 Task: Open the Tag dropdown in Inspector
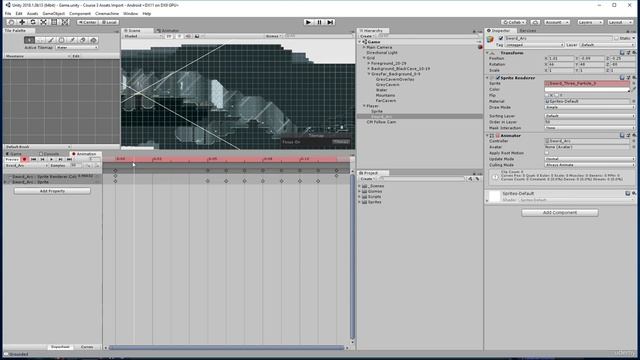pos(534,45)
